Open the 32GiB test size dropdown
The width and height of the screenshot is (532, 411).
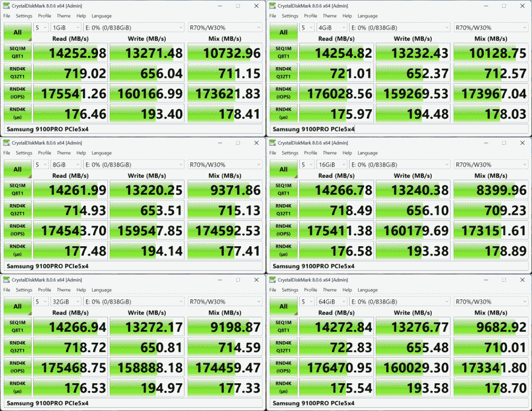pos(66,302)
